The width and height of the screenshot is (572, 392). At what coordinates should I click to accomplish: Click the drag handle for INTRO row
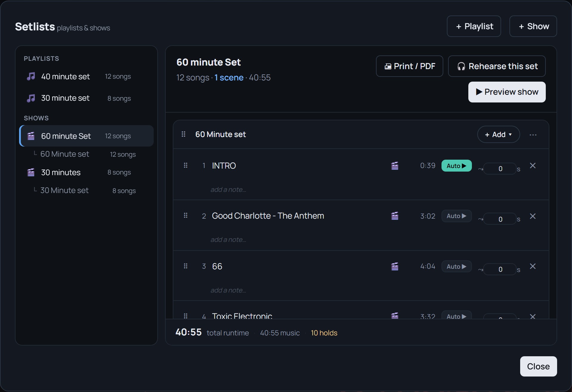coord(186,165)
